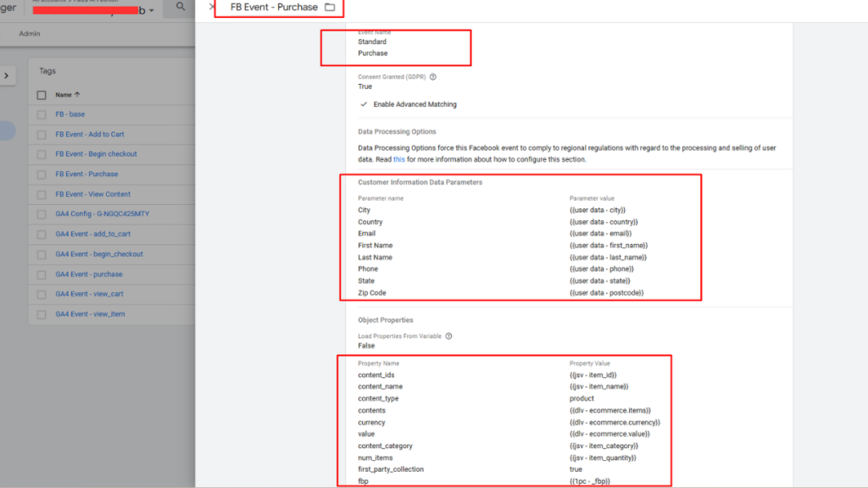Screen dimensions: 868x488
Task: Open the GA4 Event - purchase tag
Action: pos(89,274)
